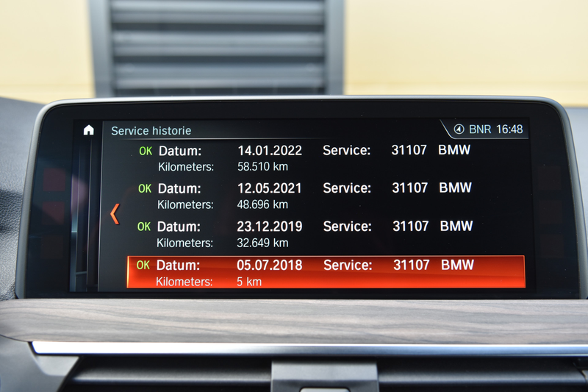
Task: Click OK status of 23.12.2019 entry
Action: click(144, 227)
